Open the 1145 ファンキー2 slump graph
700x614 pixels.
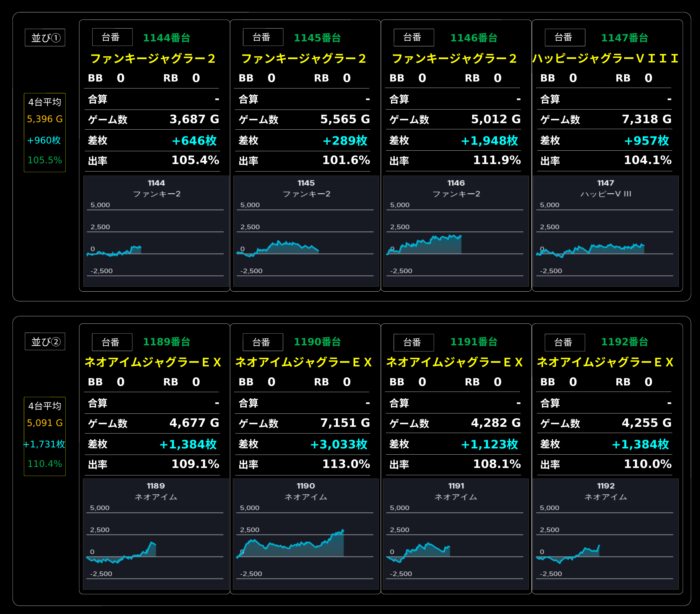pos(306,231)
